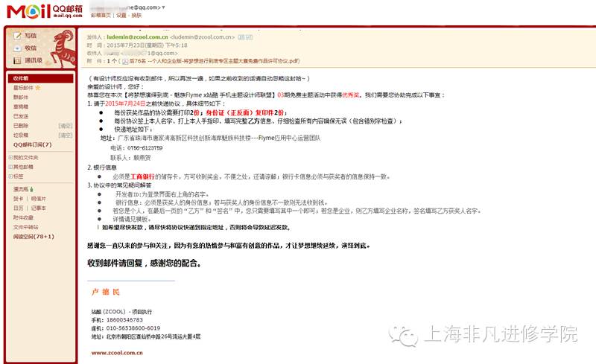Open 日历 calendar
596x364 pixels.
[x=18, y=208]
